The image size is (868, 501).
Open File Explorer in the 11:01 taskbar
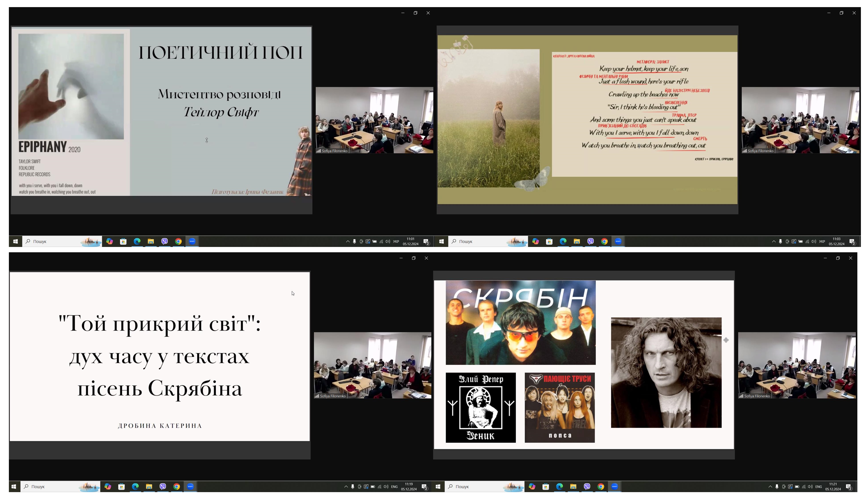point(151,242)
